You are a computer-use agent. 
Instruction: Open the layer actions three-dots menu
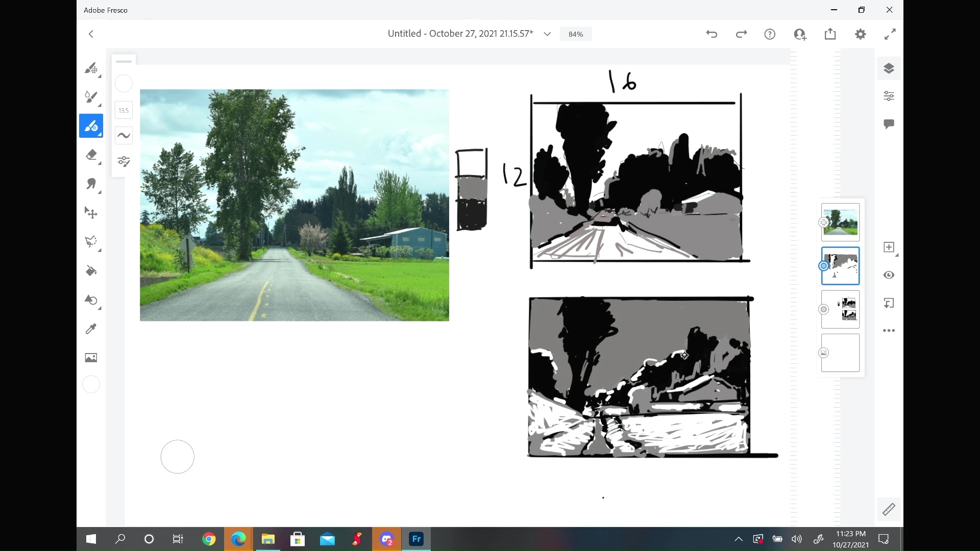[889, 331]
